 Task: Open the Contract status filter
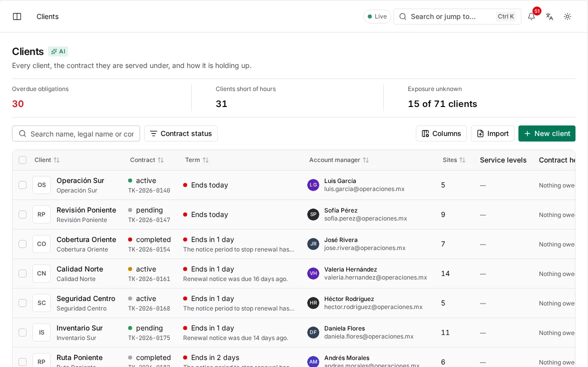[181, 133]
